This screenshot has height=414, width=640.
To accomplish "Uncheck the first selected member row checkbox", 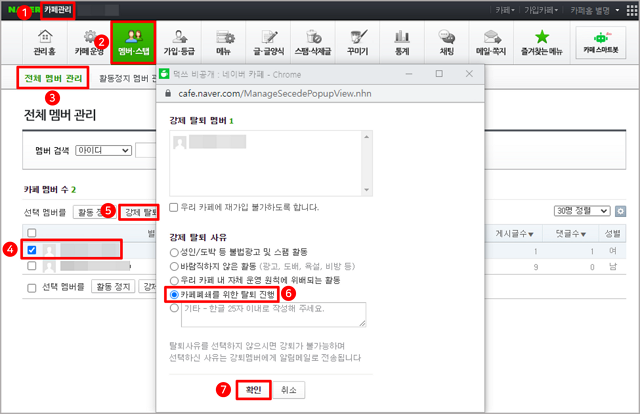I will tap(32, 250).
